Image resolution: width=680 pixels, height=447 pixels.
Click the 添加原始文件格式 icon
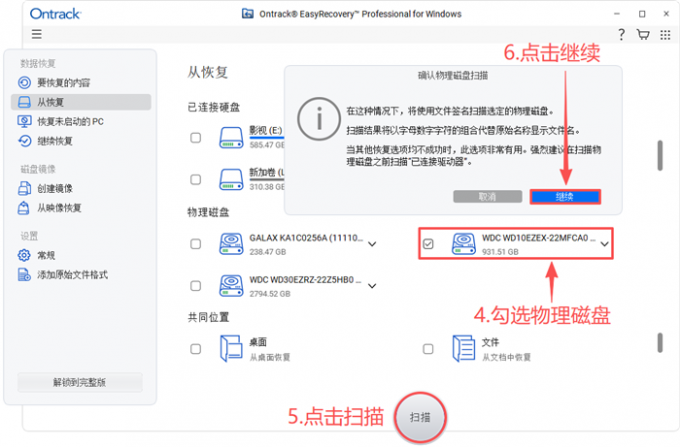click(24, 274)
